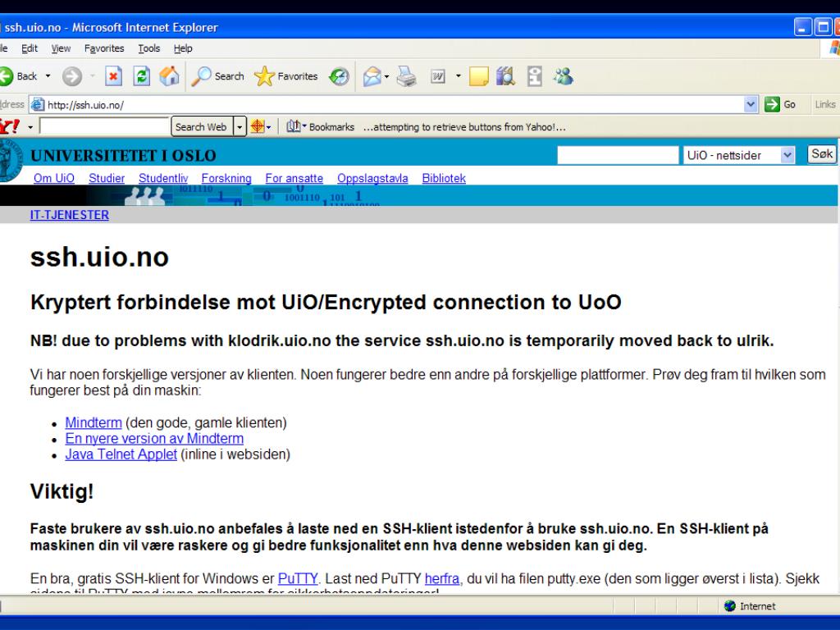Viewport: 840px width, 630px height.
Task: Click the Viktig! heading text
Action: pyautogui.click(x=62, y=491)
